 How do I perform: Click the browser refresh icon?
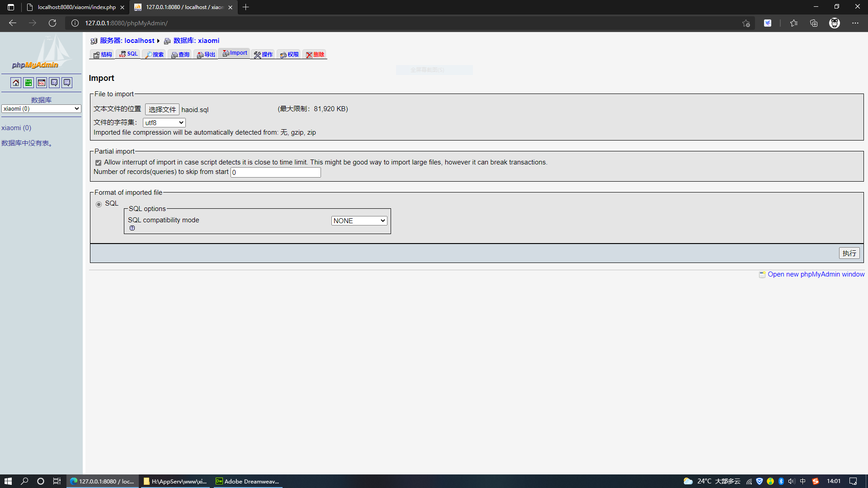click(x=52, y=23)
